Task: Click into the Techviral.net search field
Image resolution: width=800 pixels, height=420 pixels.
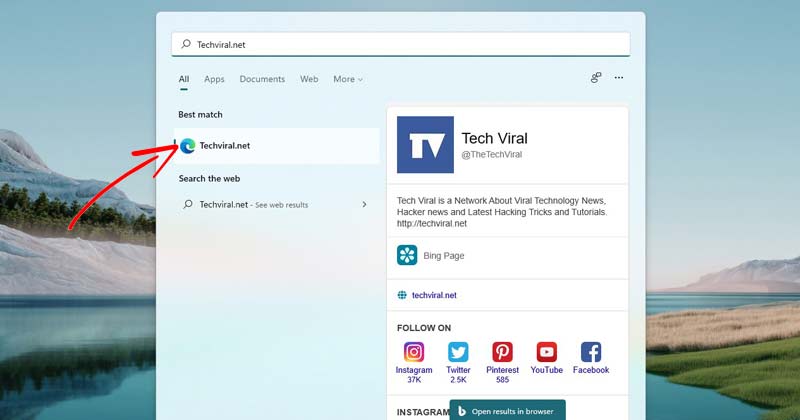Action: click(401, 44)
